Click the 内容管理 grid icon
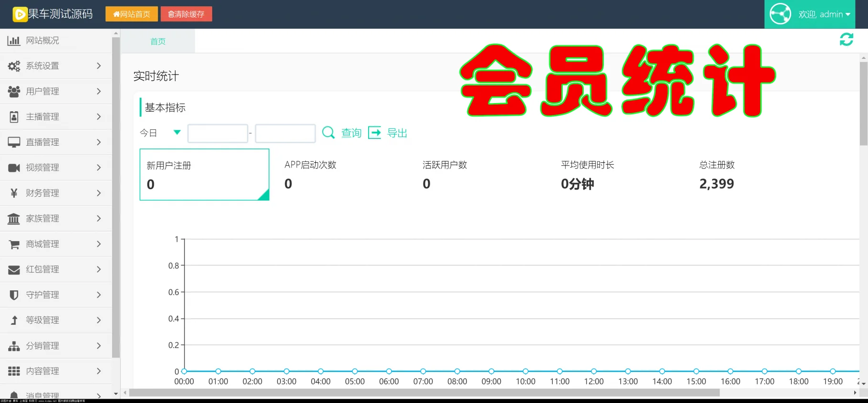The height and width of the screenshot is (403, 868). pos(14,371)
